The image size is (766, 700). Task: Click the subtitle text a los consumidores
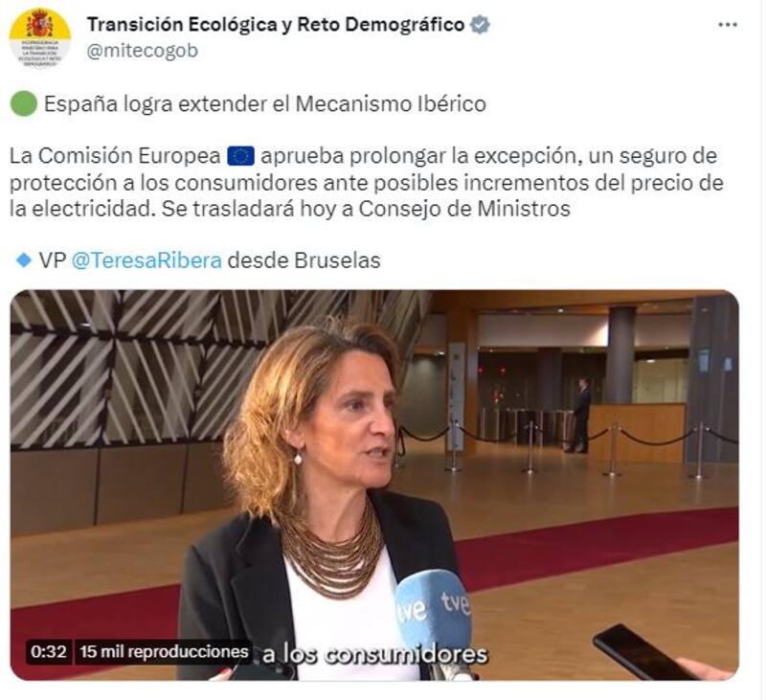374,655
